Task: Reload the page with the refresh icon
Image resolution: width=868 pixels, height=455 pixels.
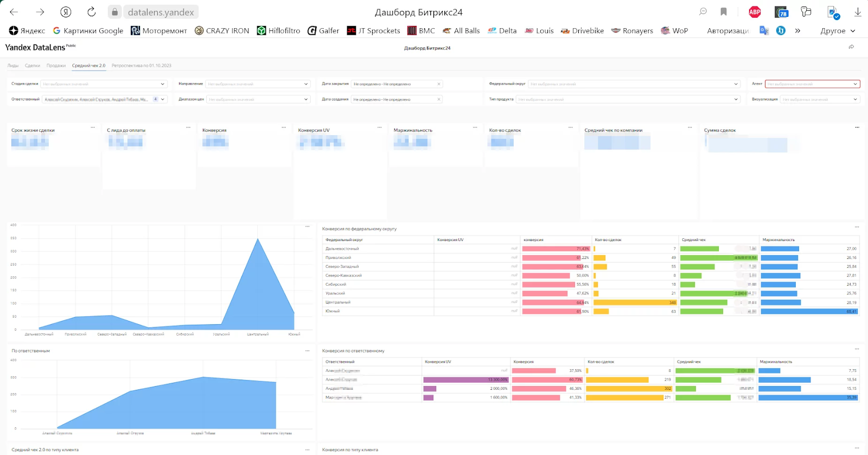Action: (91, 12)
